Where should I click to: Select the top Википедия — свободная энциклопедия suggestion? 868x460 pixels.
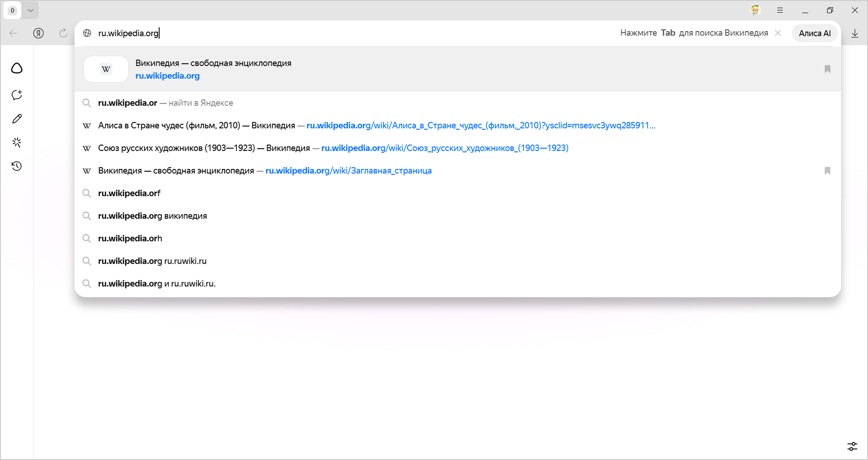coord(458,69)
